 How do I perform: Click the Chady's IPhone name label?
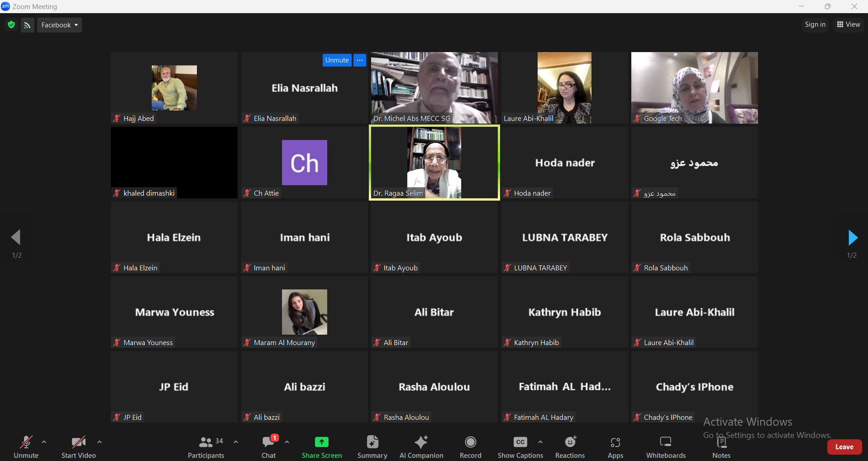click(668, 418)
